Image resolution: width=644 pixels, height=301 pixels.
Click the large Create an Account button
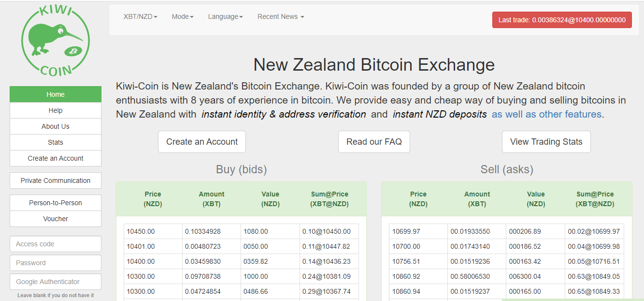pos(202,142)
